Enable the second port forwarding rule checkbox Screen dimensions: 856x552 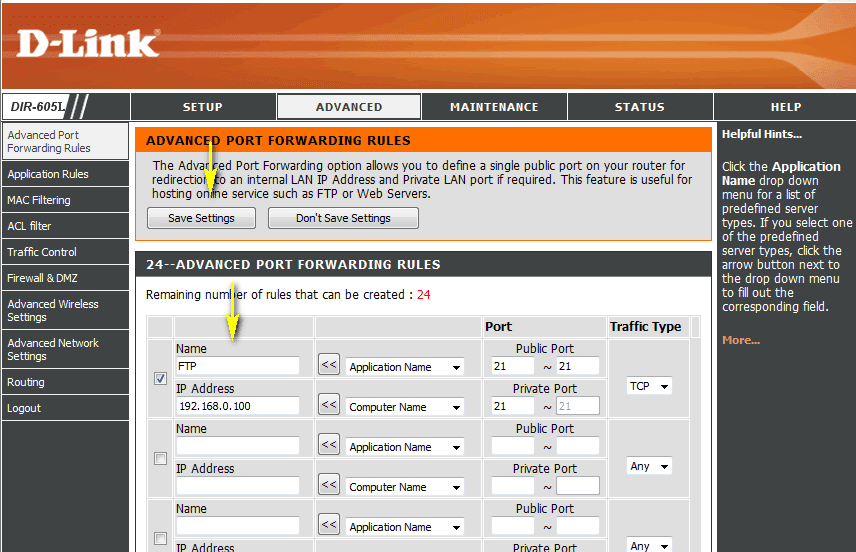tap(160, 459)
